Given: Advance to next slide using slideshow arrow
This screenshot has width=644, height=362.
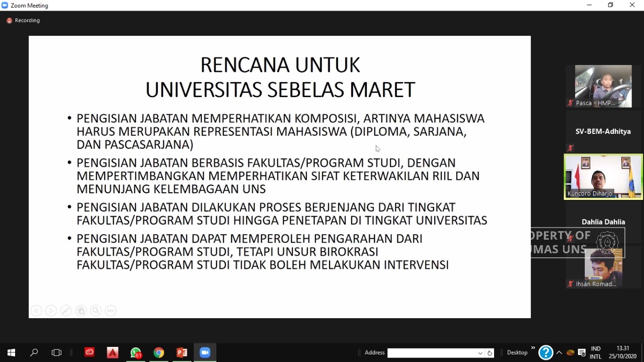Looking at the screenshot, I should tap(51, 311).
